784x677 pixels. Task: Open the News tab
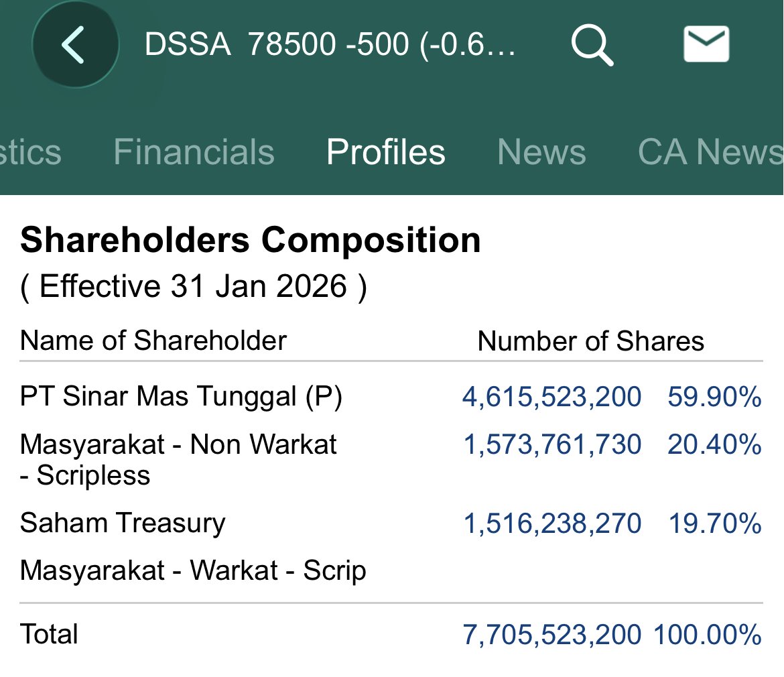coord(541,151)
